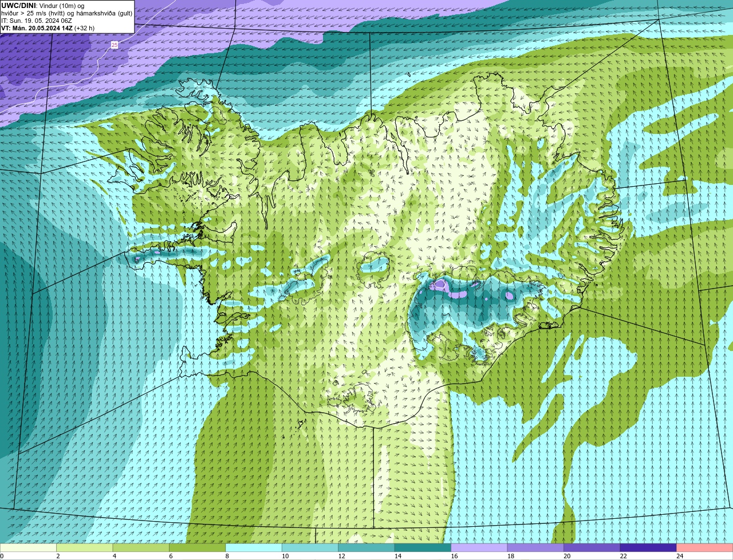Click the legend scale label '8'
Viewport: 733px width, 560px height.
(227, 556)
